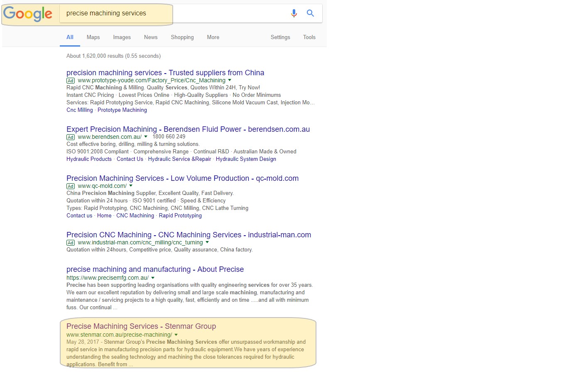Open the search Tools options

tap(309, 37)
